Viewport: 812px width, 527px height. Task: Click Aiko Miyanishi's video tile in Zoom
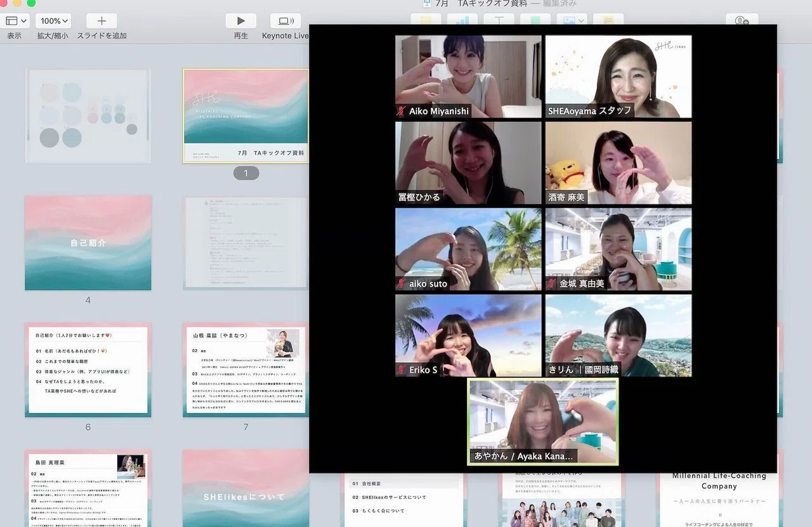click(x=469, y=76)
